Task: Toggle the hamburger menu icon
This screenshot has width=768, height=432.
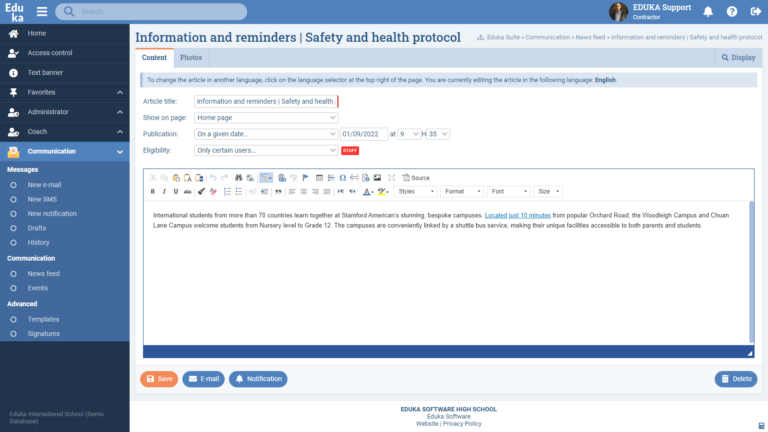Action: 42,12
